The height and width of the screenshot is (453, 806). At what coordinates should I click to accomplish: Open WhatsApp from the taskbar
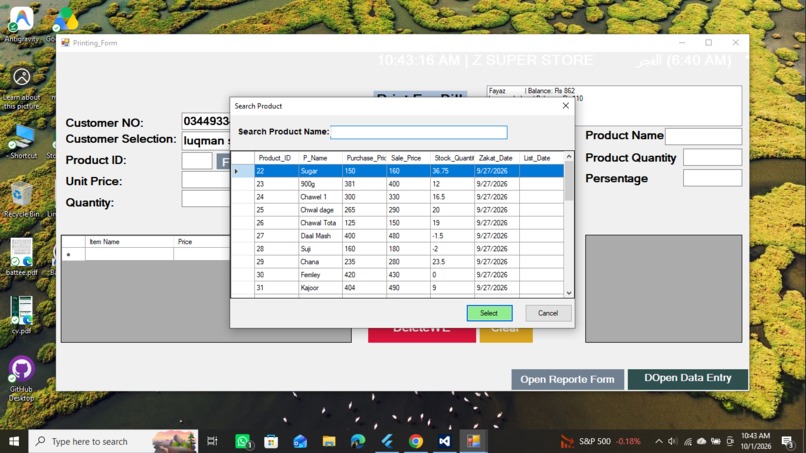[x=243, y=441]
